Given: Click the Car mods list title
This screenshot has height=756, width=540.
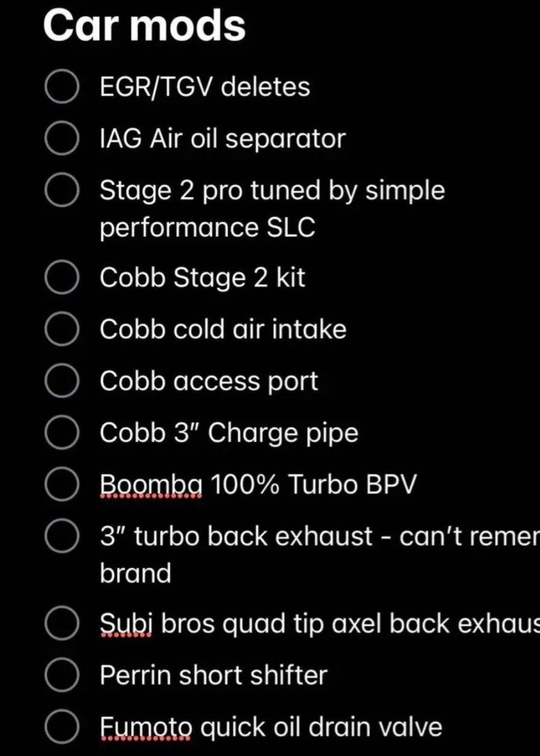Looking at the screenshot, I should point(144,26).
